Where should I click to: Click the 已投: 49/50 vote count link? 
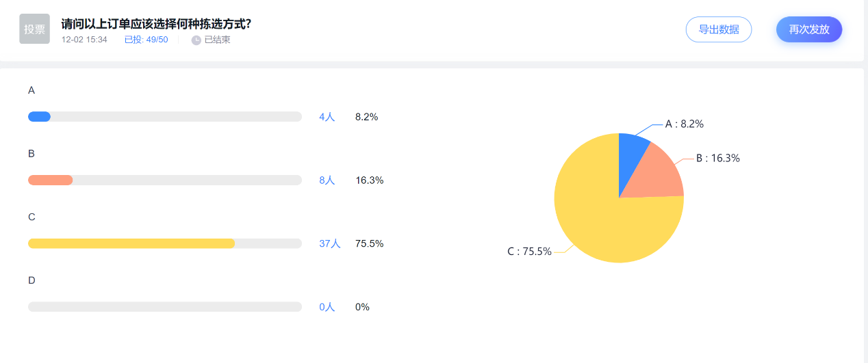146,40
